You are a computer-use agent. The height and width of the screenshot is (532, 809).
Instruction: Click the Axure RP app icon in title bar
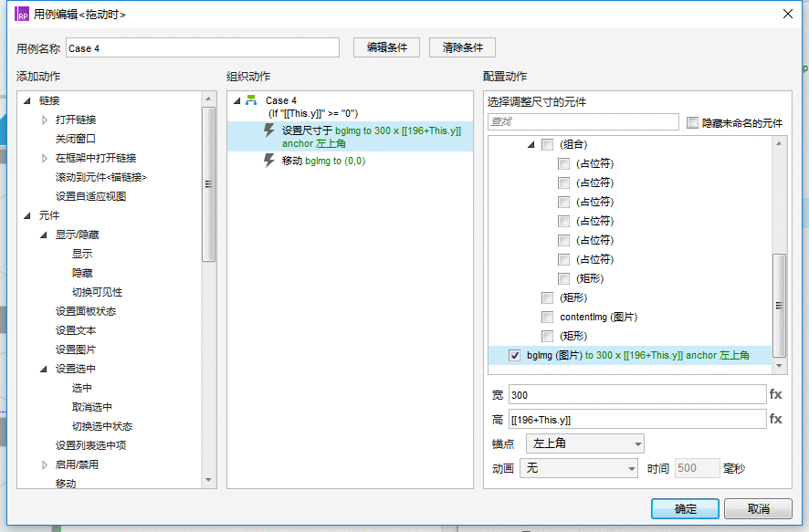[x=22, y=15]
